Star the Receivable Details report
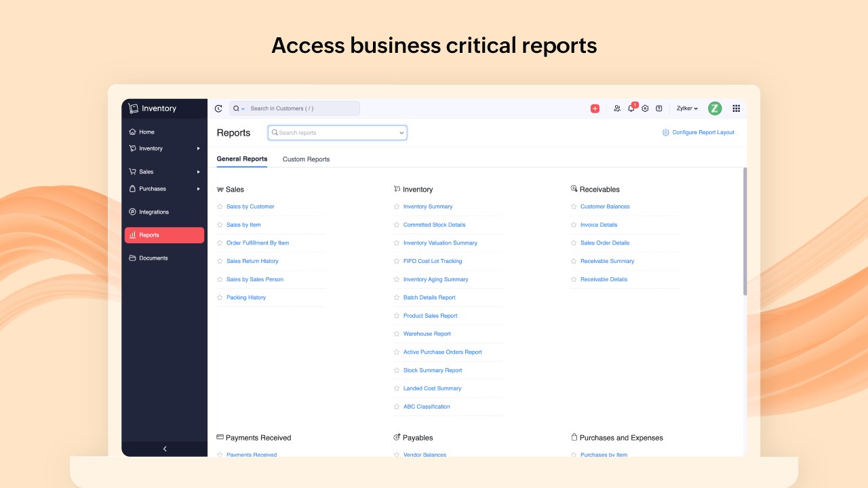The width and height of the screenshot is (868, 488). click(574, 279)
